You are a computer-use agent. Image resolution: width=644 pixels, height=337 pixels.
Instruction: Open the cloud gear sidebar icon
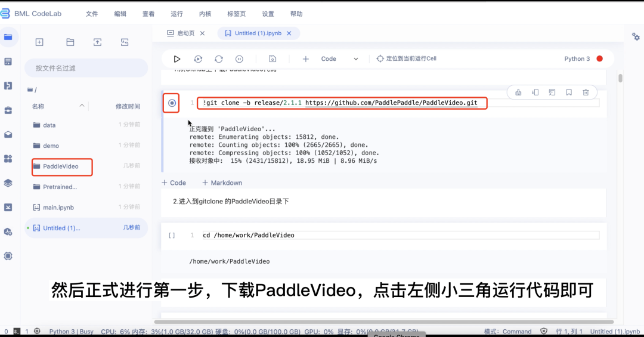8,232
